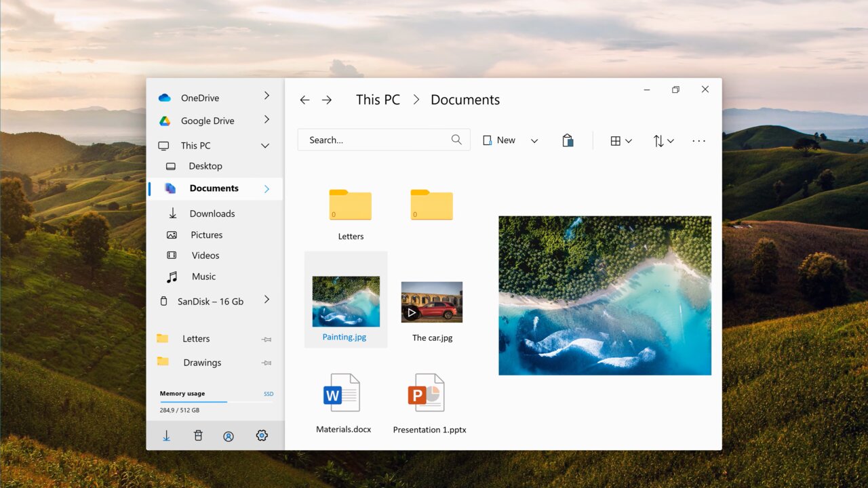The image size is (868, 488).
Task: Select the Materials.docx file
Action: [343, 403]
